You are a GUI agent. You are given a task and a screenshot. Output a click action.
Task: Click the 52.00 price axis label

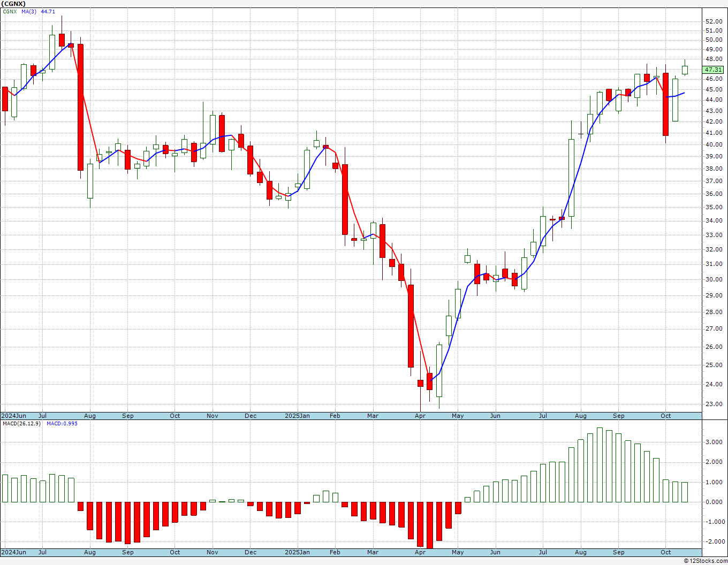(x=714, y=21)
